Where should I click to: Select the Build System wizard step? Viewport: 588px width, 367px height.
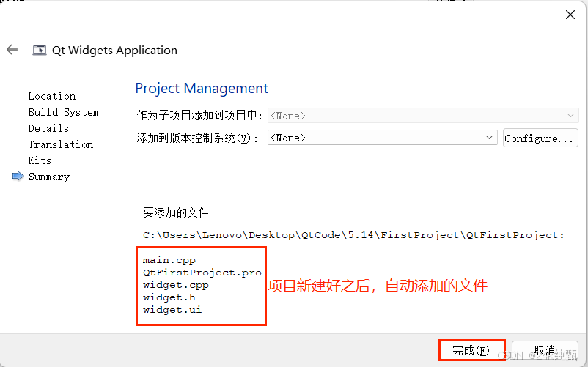[x=63, y=112]
